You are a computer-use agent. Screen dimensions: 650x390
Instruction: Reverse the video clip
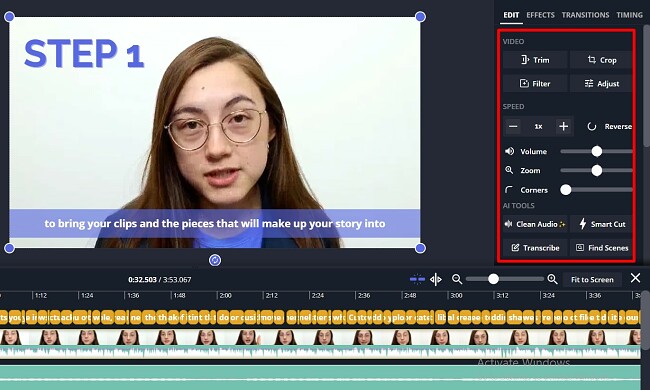pos(609,126)
